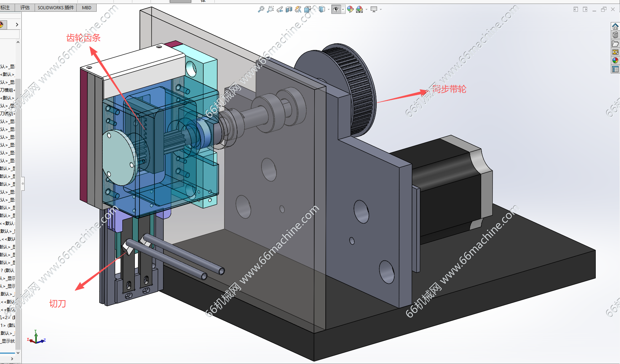Click the View Orientation cube icon
Image resolution: width=620 pixels, height=364 pixels.
(x=308, y=9)
